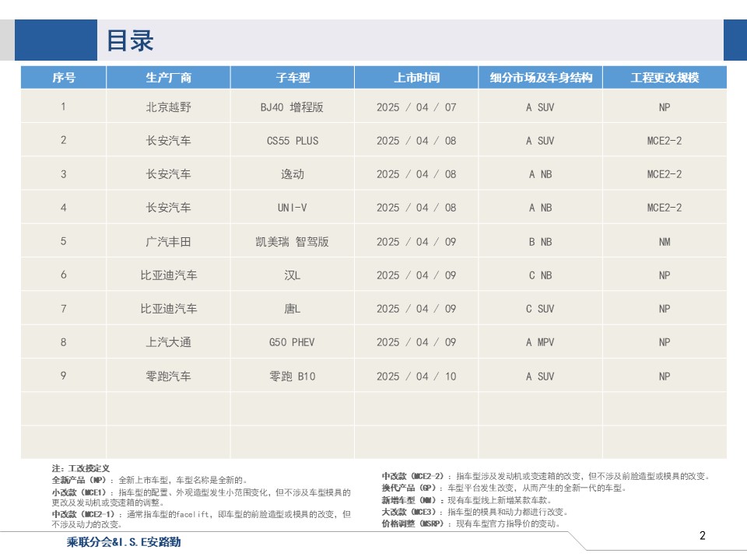The height and width of the screenshot is (560, 747).
Task: Click the 汉L model cell
Action: (x=293, y=275)
